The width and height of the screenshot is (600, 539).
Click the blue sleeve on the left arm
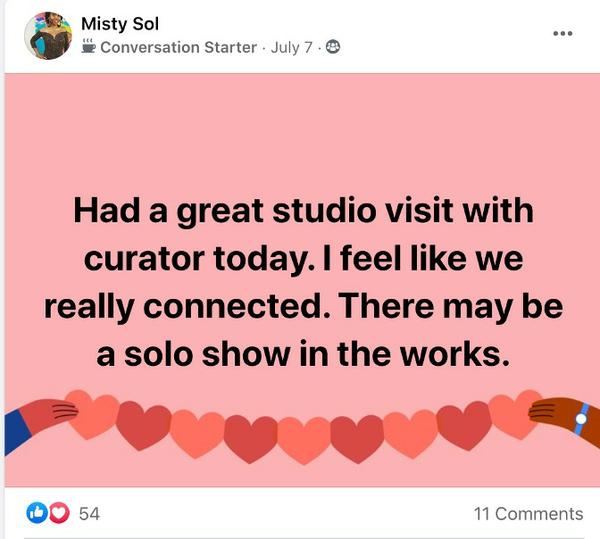tap(14, 430)
